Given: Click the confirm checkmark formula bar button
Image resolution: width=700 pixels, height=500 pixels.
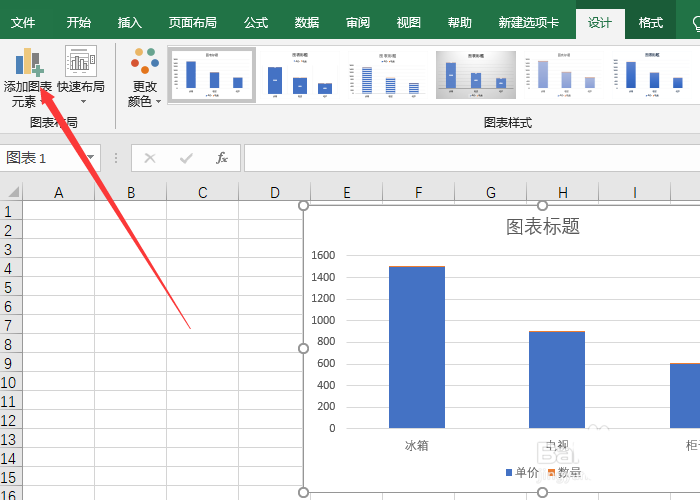Looking at the screenshot, I should pos(186,158).
